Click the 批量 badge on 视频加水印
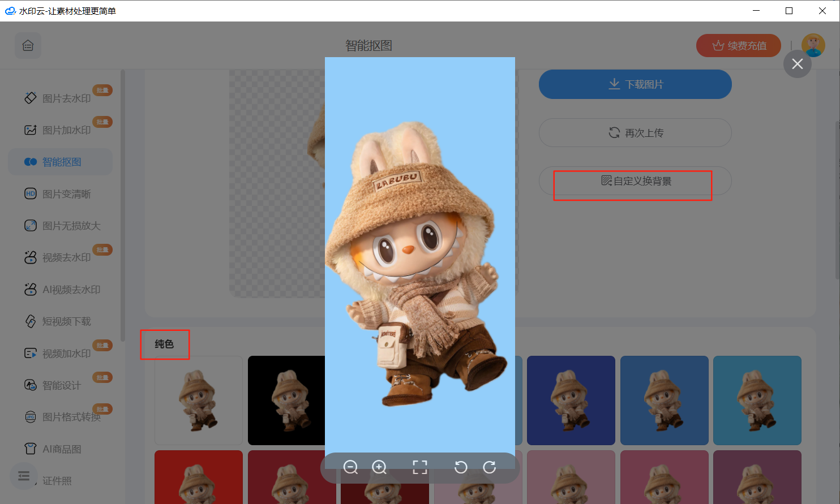Image resolution: width=840 pixels, height=504 pixels. click(x=102, y=345)
